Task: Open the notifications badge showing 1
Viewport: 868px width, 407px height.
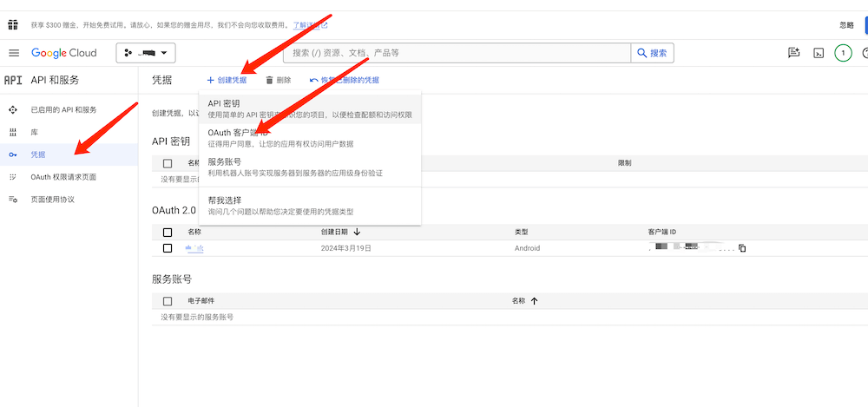Action: tap(843, 53)
